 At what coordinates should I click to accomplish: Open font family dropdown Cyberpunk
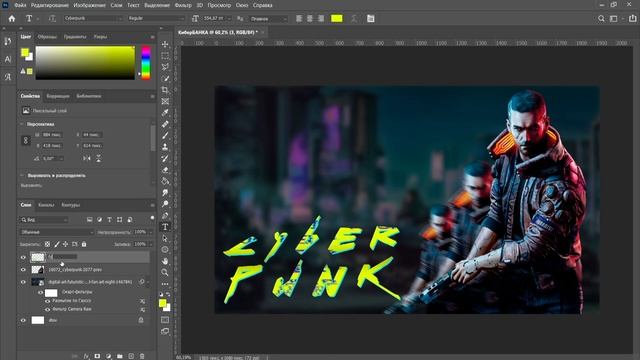(93, 18)
